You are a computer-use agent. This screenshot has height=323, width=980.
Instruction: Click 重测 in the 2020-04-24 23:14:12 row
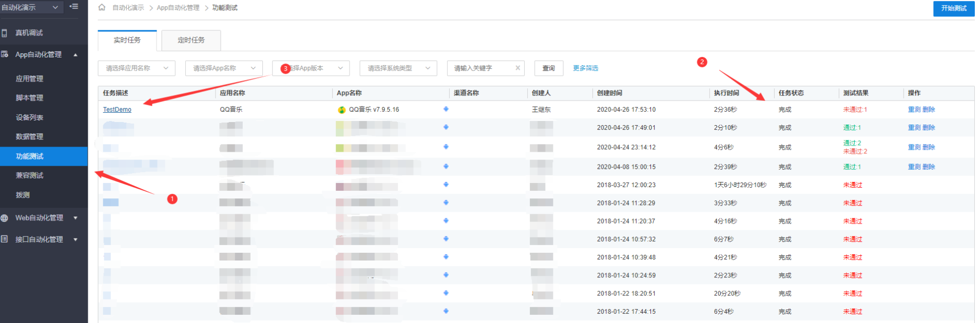(914, 147)
